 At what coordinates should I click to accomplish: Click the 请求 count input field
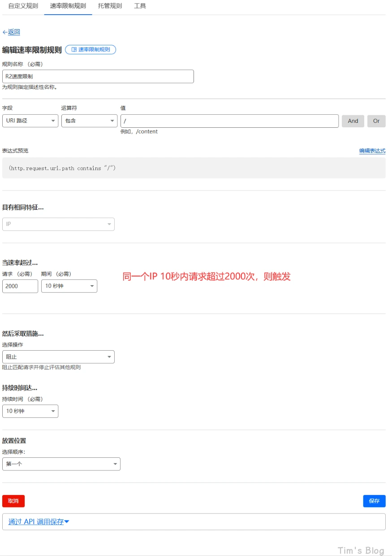pos(20,286)
